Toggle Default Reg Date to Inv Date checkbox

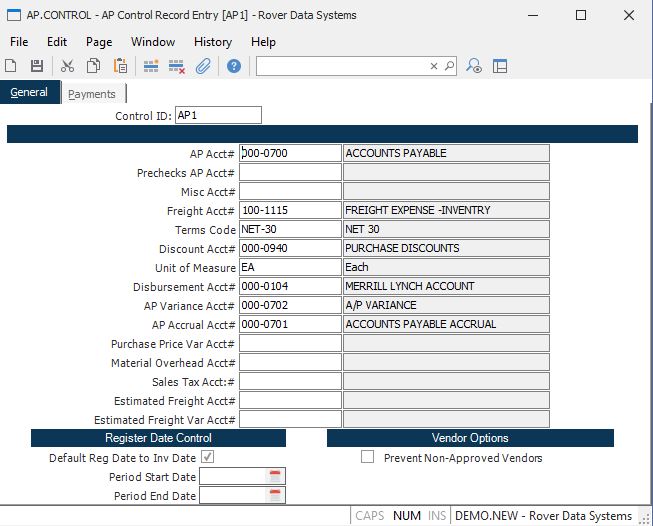(x=207, y=458)
